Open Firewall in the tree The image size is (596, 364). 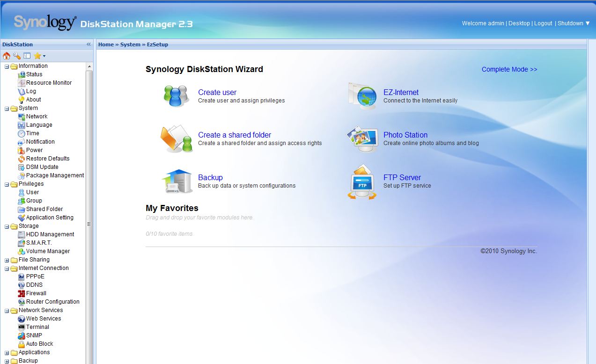point(36,293)
